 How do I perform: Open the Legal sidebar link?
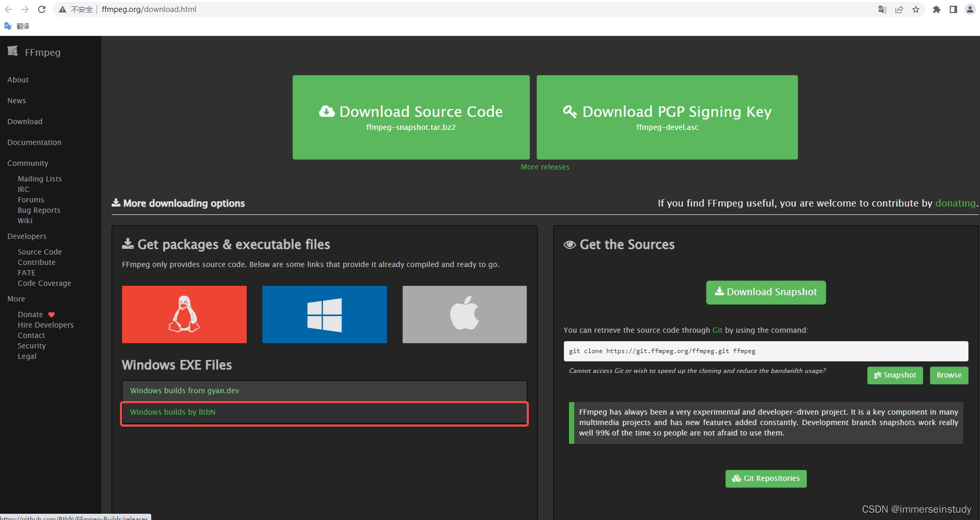point(27,356)
